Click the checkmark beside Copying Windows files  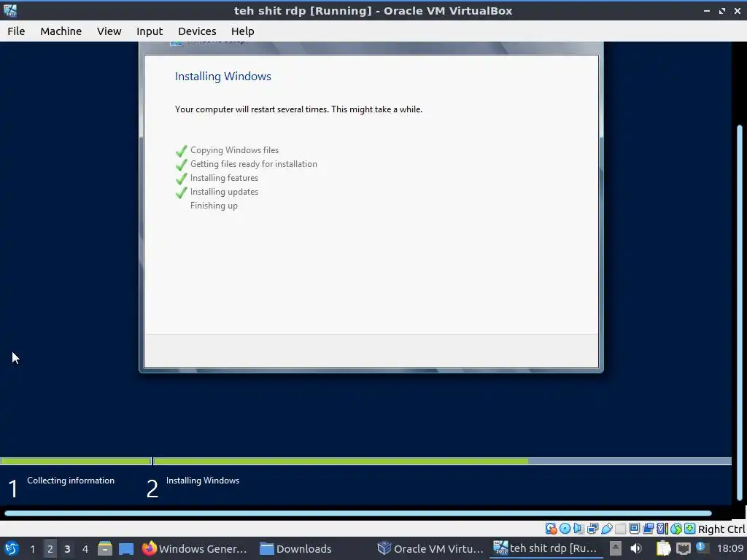[x=181, y=151]
